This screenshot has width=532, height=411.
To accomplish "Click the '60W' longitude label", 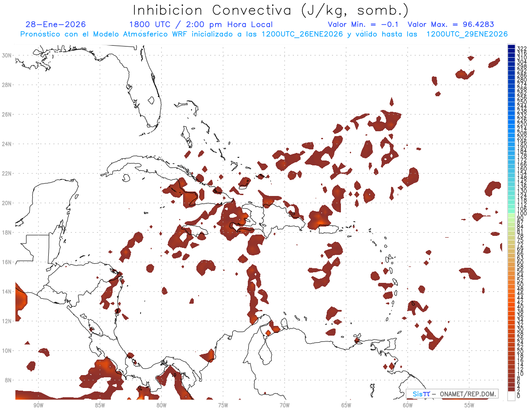I will pos(408,406).
